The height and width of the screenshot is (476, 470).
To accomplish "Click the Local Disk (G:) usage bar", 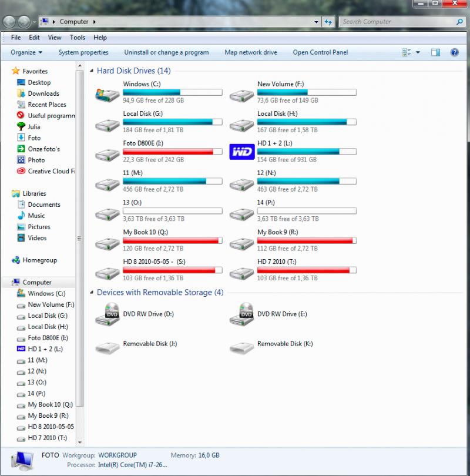I will point(172,122).
